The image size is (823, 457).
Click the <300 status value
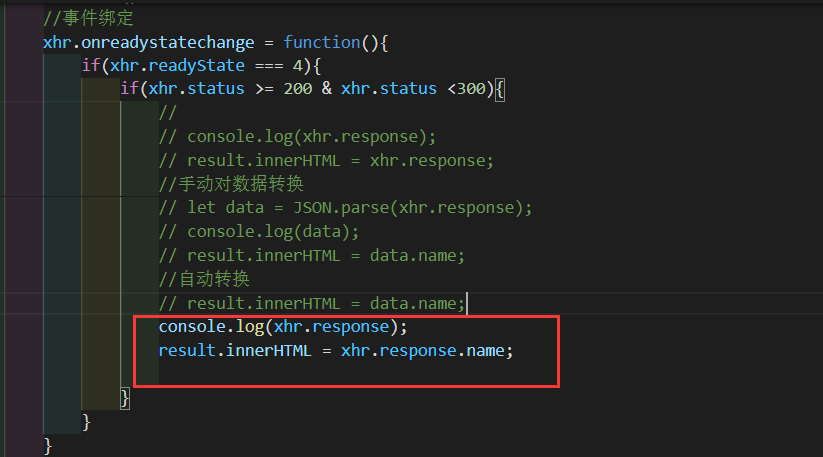(466, 89)
